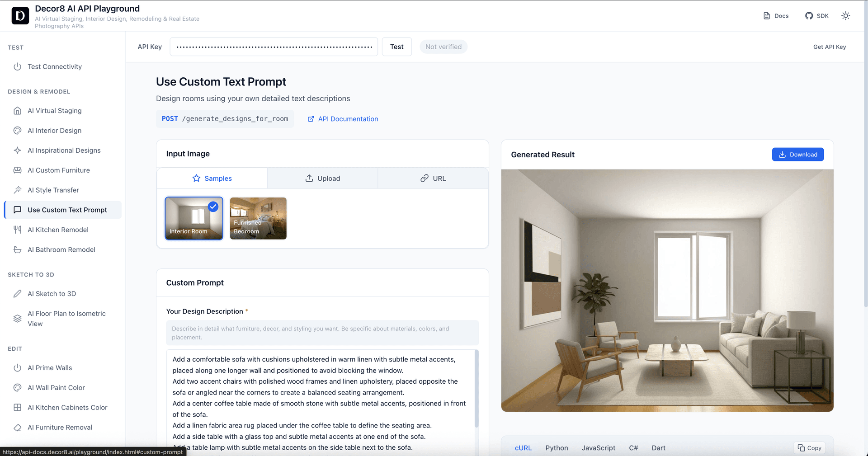Open the GitHub SDK link
The image size is (868, 456).
pos(816,16)
